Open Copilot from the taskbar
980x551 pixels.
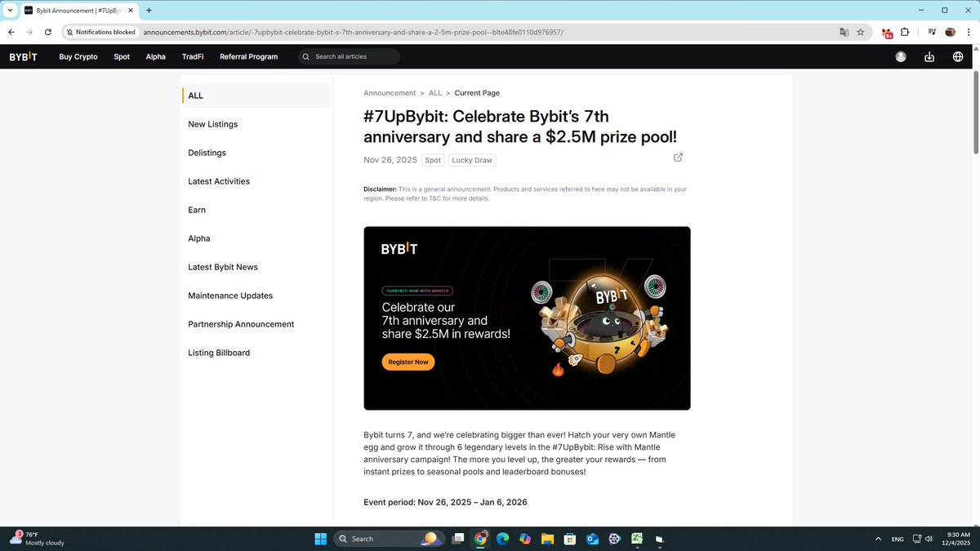point(524,539)
